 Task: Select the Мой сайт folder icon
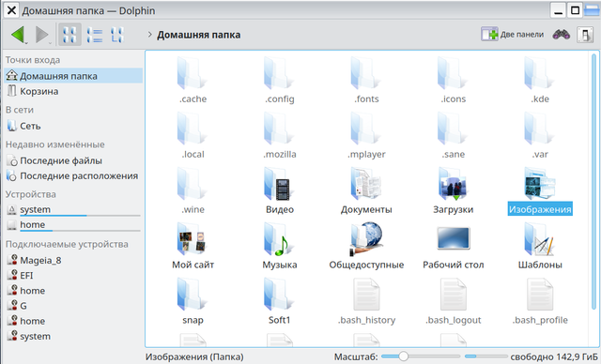pyautogui.click(x=193, y=239)
